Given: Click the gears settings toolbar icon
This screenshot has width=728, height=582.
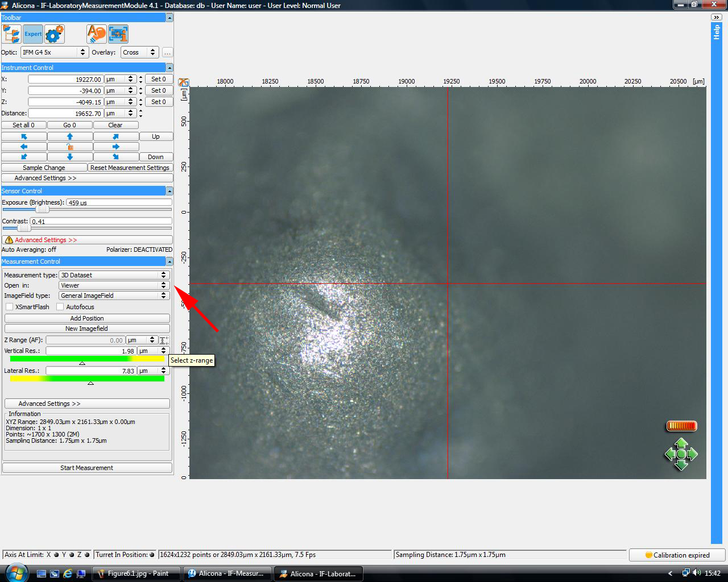Looking at the screenshot, I should click(55, 34).
